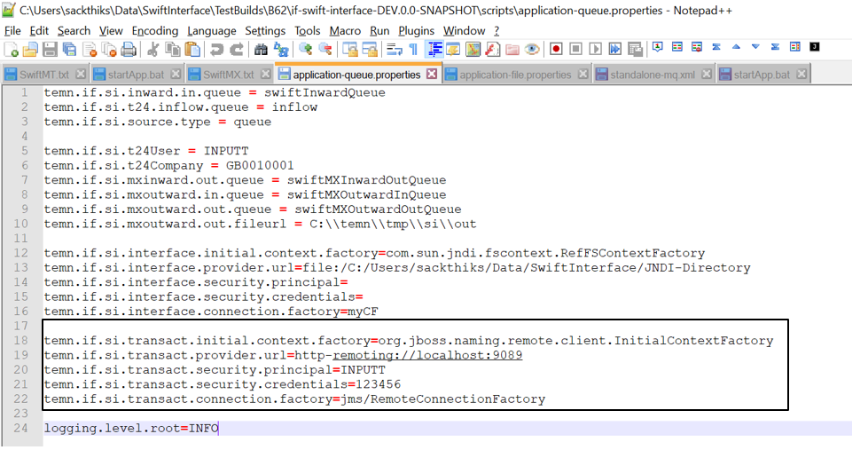Open Find with the binoculars icon
The image size is (868, 450).
(261, 49)
